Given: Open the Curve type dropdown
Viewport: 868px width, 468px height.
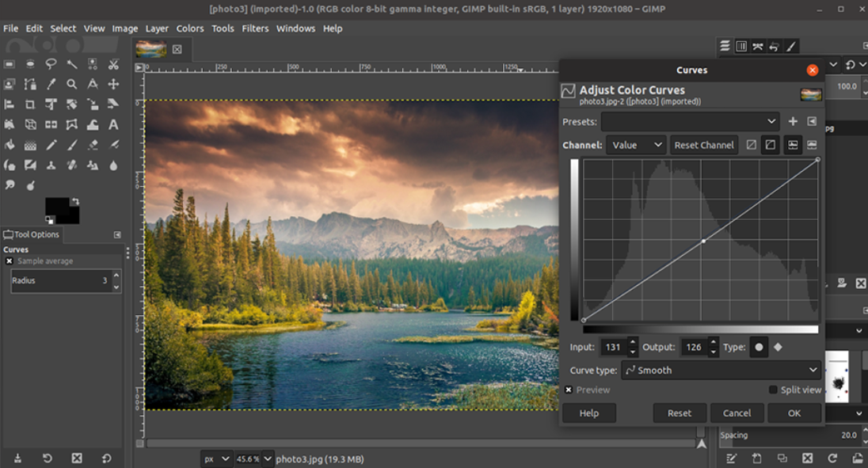Looking at the screenshot, I should [x=721, y=370].
